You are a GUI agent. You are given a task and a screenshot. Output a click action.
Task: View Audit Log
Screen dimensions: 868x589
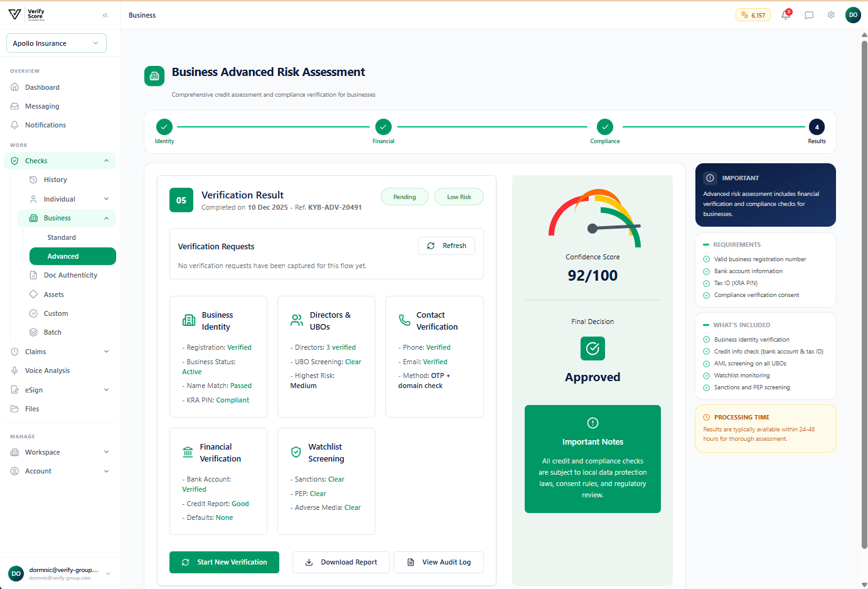[439, 562]
